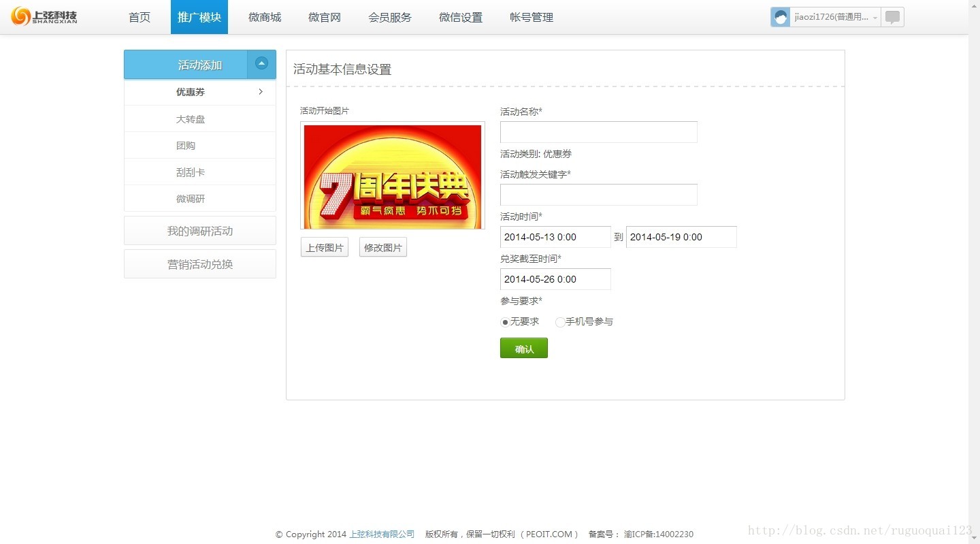
Task: Click the 上传图片 button
Action: (325, 248)
